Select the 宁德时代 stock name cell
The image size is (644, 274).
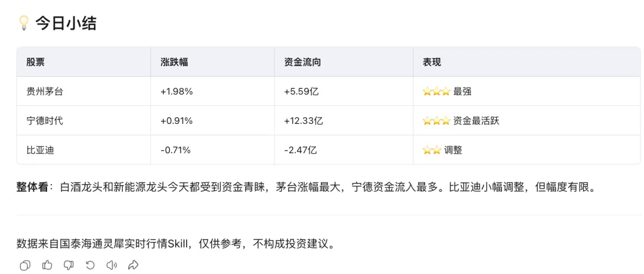click(45, 120)
